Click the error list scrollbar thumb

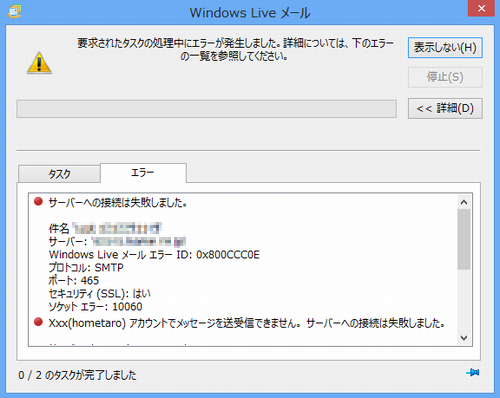click(x=464, y=239)
